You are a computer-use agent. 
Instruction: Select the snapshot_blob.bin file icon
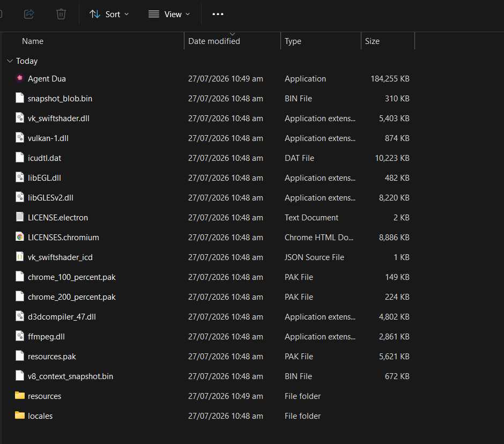click(20, 98)
